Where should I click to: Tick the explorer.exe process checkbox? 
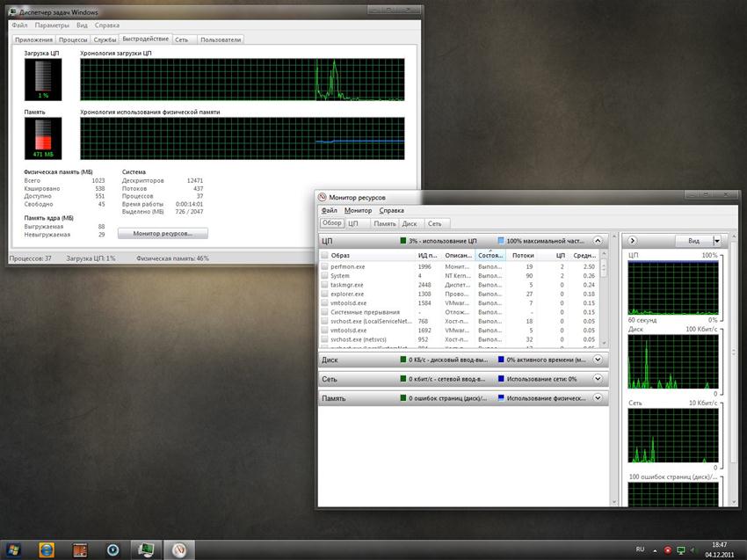[324, 294]
